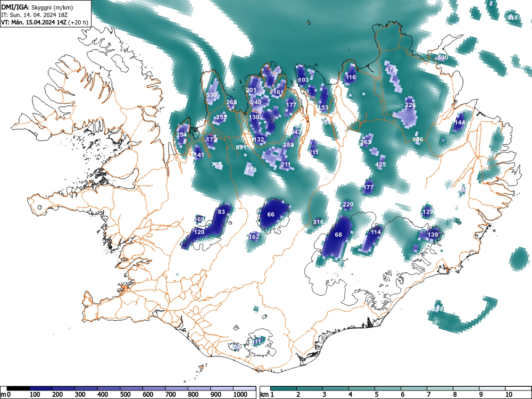Click the 240 map label

tap(256, 102)
